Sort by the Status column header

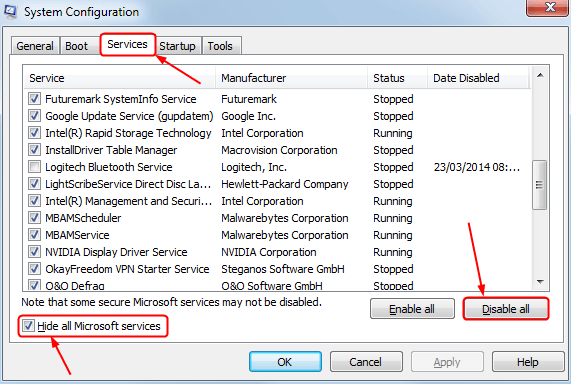click(x=397, y=78)
